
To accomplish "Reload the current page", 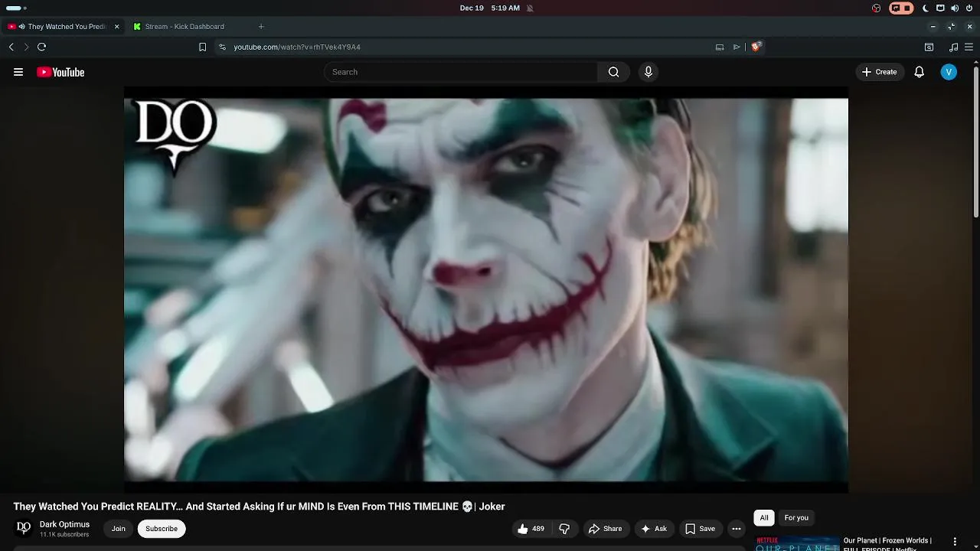I will click(x=42, y=47).
